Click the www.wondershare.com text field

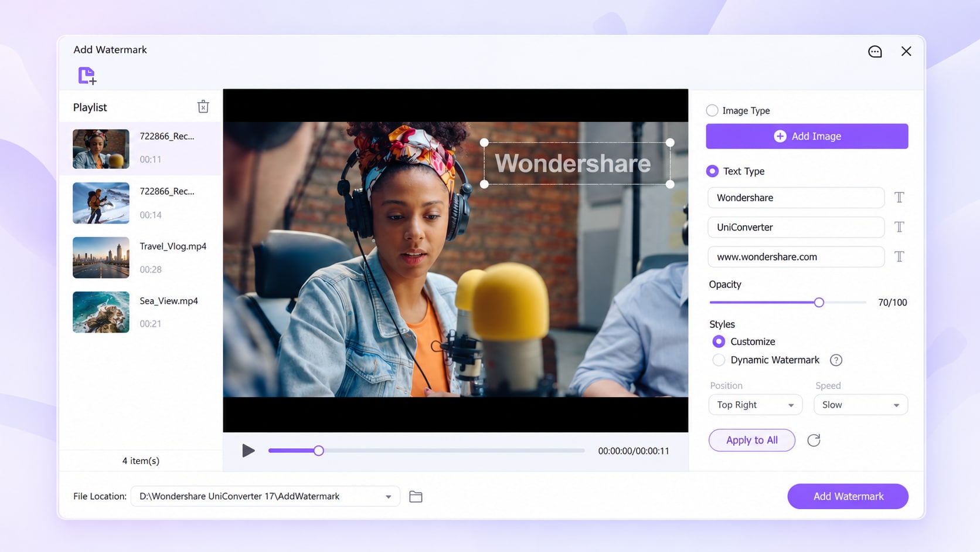796,257
